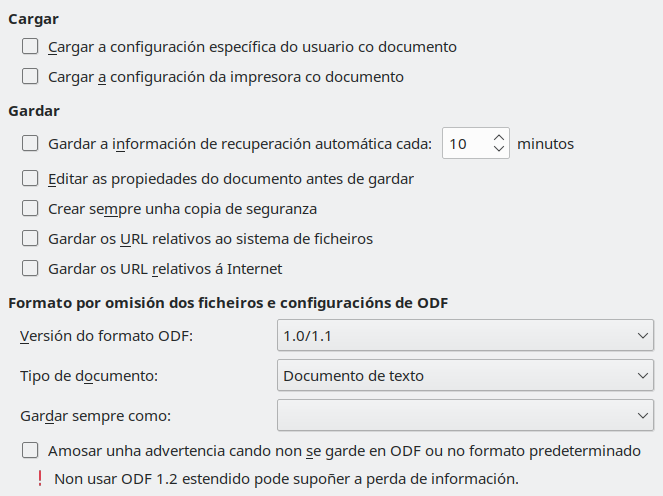Screen dimensions: 663x496
Task: Enable autorecovery information saving checkbox
Action: coord(30,143)
